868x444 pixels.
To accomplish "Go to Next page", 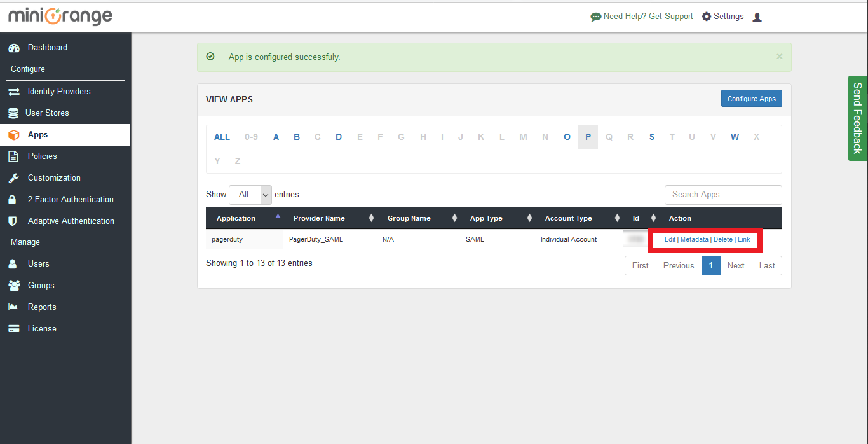I will click(736, 266).
